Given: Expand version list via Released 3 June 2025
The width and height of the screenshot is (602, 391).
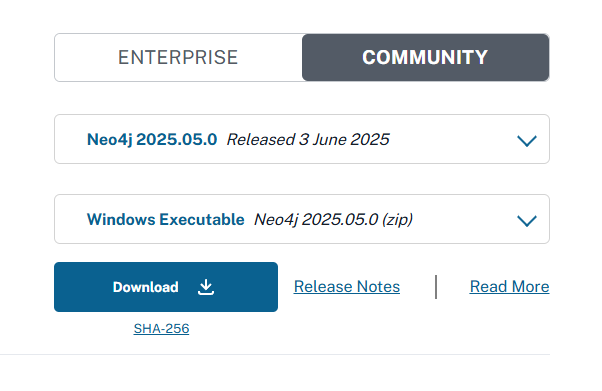Looking at the screenshot, I should point(308,139).
